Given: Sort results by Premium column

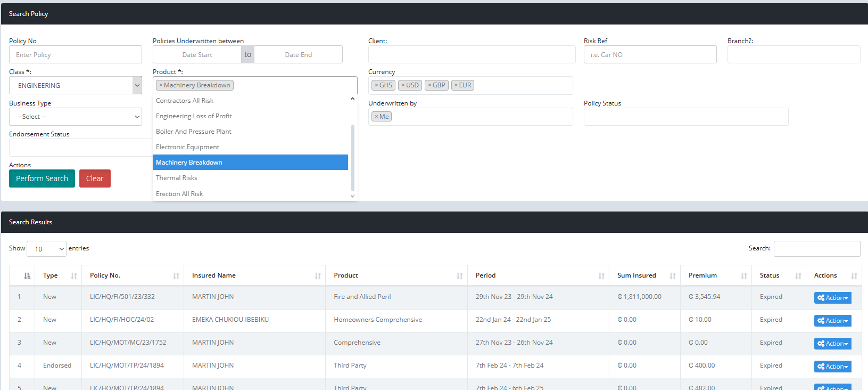Looking at the screenshot, I should [716, 275].
